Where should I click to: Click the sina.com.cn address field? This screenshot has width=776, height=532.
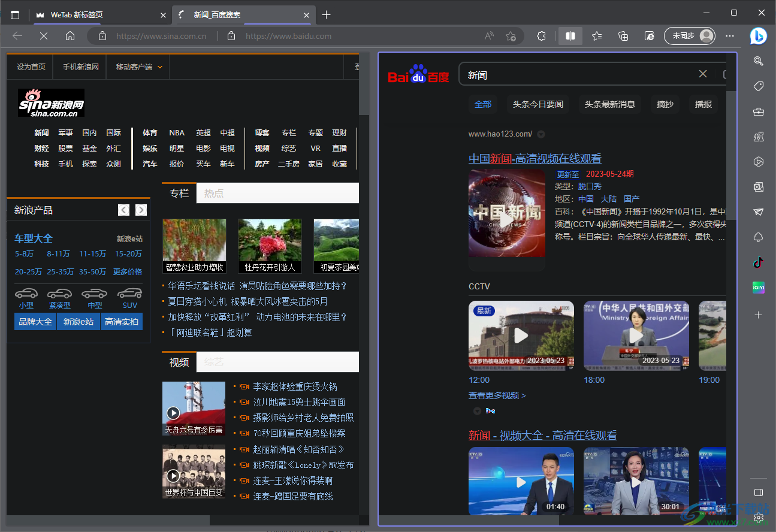pos(161,36)
